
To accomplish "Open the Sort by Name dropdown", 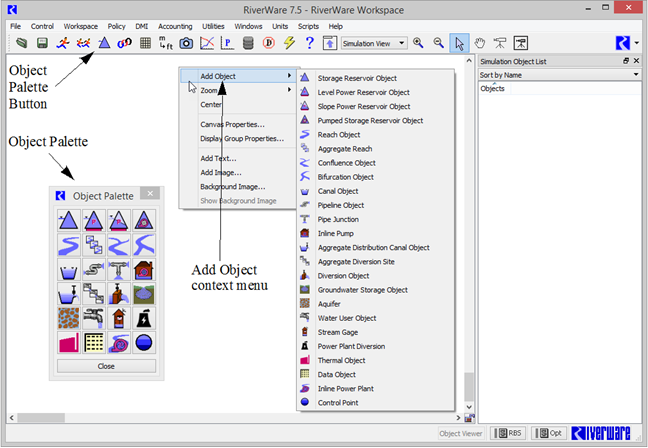I will pos(559,74).
